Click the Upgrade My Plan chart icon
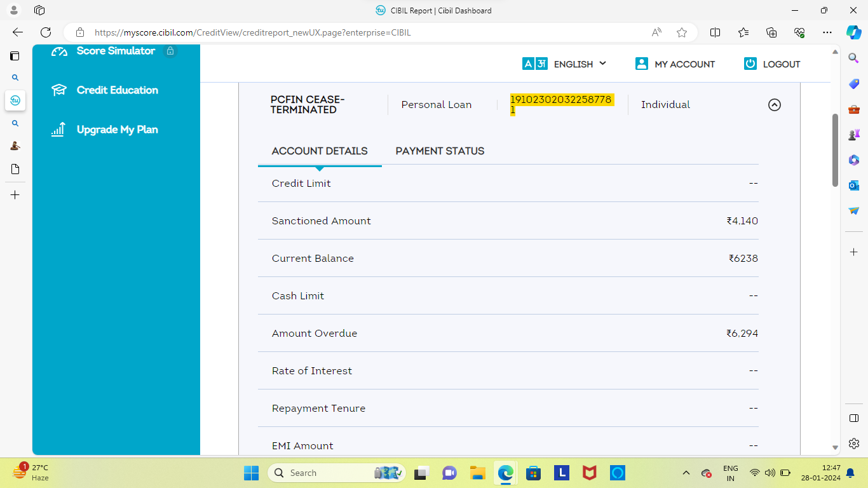 pyautogui.click(x=58, y=130)
